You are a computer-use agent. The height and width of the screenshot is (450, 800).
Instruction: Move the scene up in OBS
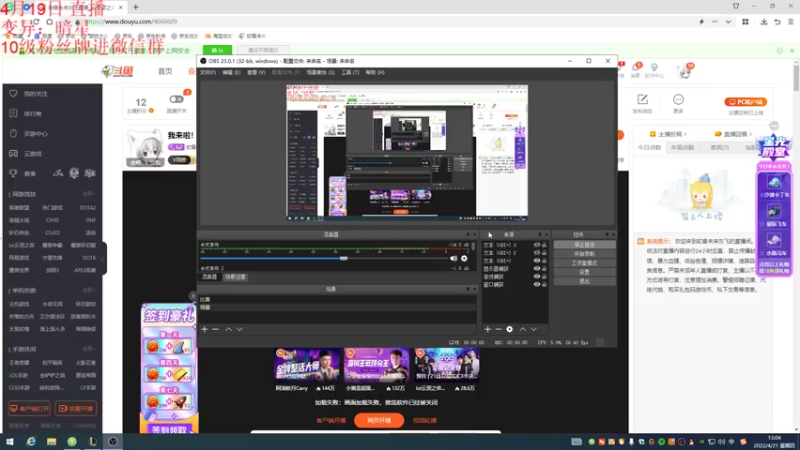pyautogui.click(x=229, y=330)
